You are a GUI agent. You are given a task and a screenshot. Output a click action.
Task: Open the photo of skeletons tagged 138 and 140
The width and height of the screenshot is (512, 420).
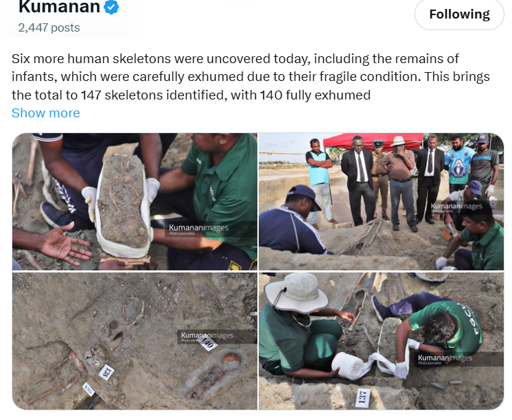pyautogui.click(x=135, y=341)
